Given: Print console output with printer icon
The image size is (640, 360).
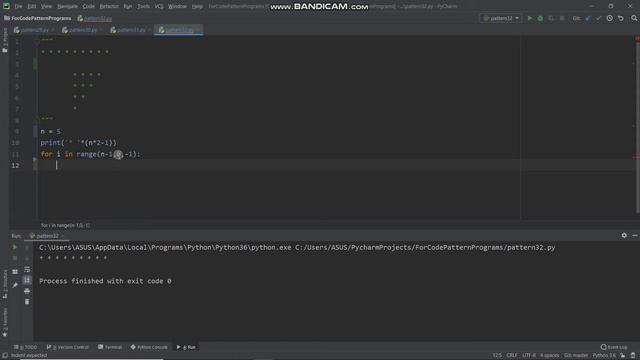Looking at the screenshot, I should pos(27,291).
